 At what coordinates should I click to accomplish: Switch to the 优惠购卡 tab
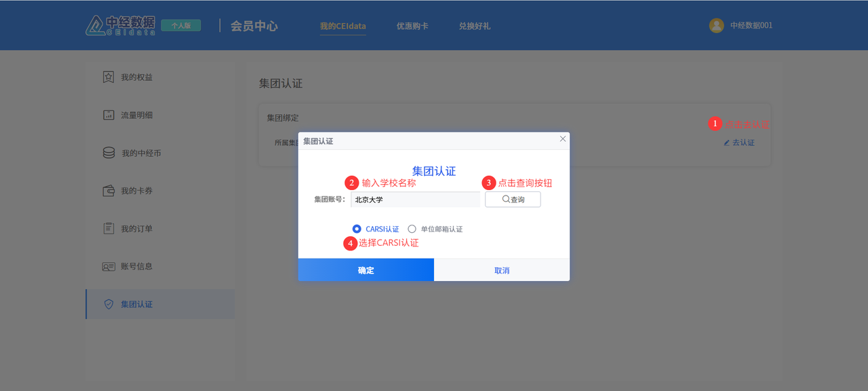tap(412, 26)
